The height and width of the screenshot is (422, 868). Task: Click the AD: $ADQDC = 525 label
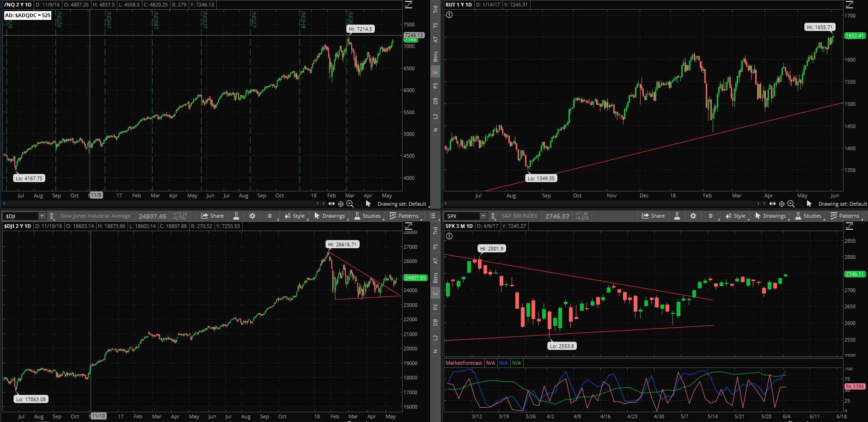point(28,15)
